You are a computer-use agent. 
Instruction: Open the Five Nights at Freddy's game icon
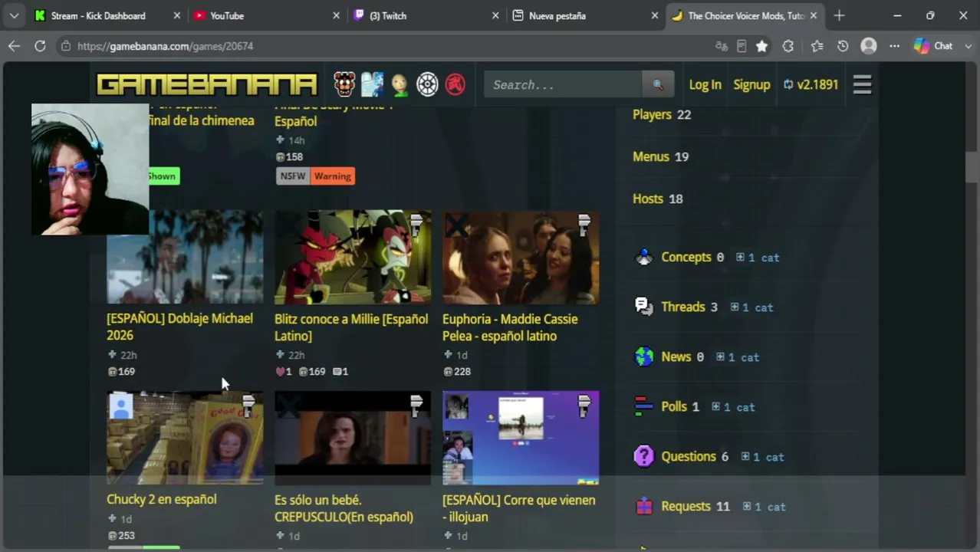pos(344,84)
